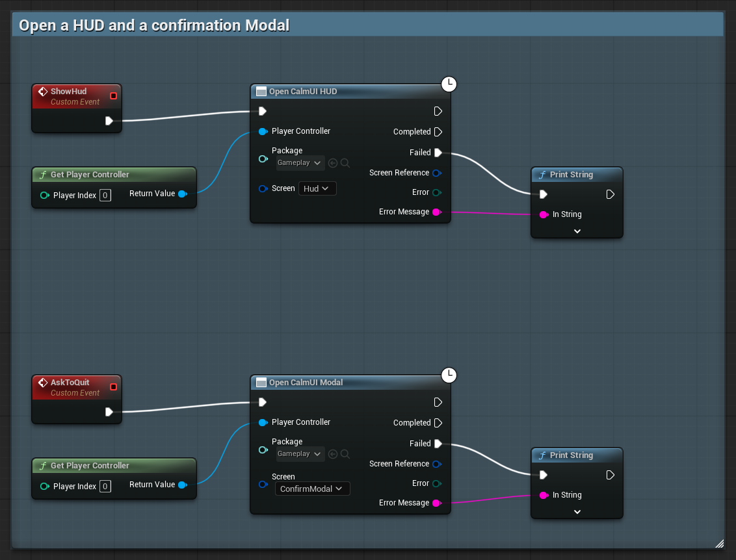This screenshot has width=736, height=560.
Task: Click exec output pin on lower Print String
Action: [611, 475]
